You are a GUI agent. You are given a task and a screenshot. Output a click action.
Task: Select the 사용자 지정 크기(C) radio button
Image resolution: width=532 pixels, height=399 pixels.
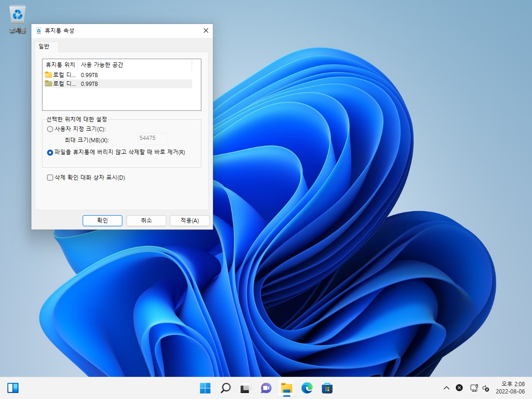click(50, 129)
